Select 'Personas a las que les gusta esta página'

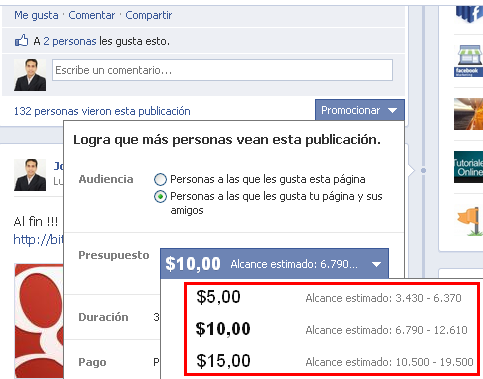(160, 179)
